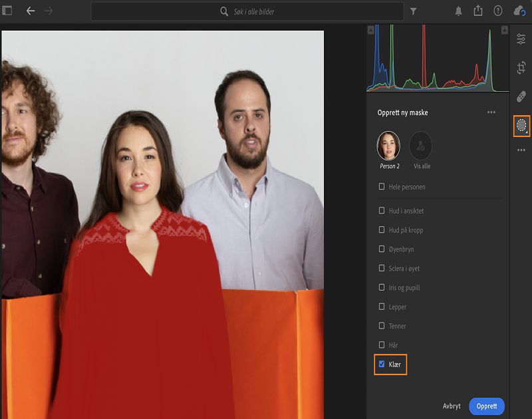Enable 'Sclera i øyet' checkbox
The image size is (532, 419).
pos(382,268)
